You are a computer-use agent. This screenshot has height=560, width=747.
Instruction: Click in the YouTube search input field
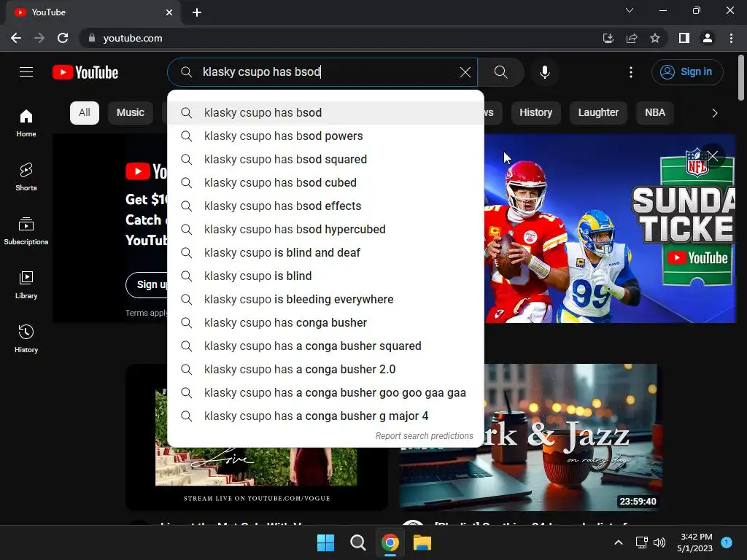322,72
